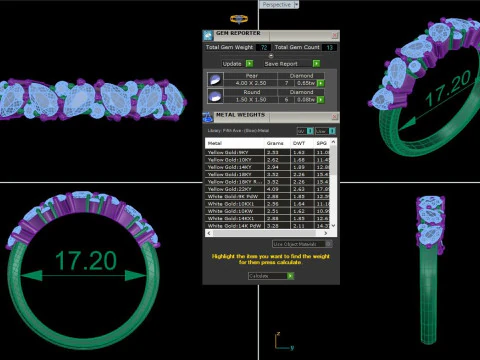
Task: Click the 2.94 grams cell
Action: (277, 167)
